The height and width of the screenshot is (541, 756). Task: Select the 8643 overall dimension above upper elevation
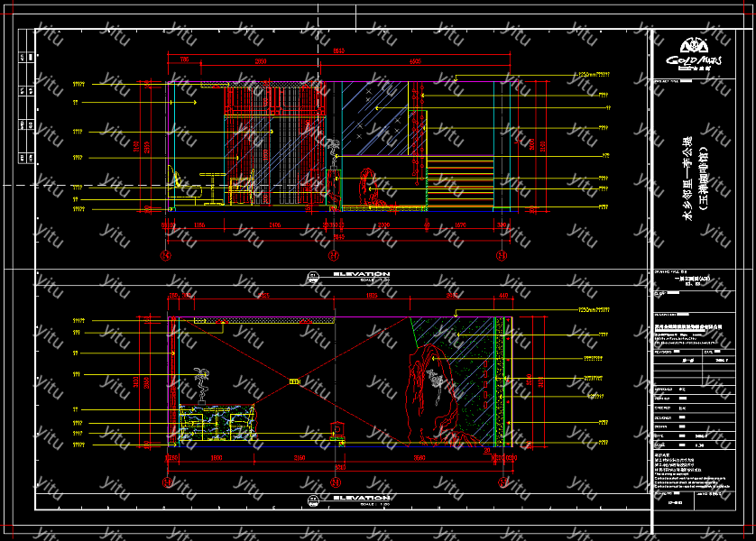(339, 52)
